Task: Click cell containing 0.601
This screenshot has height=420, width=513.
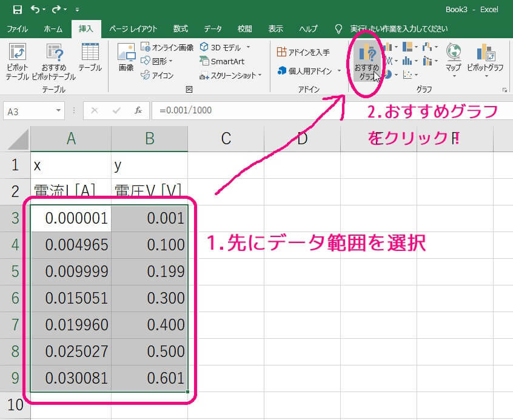Action: (x=150, y=378)
